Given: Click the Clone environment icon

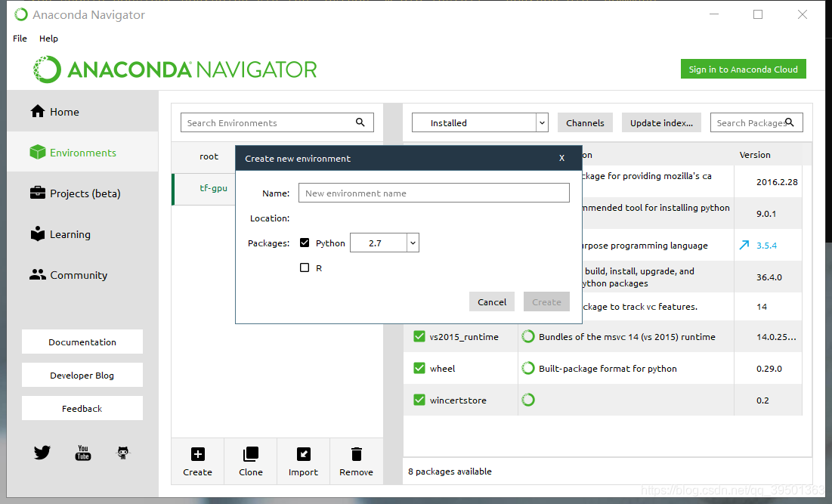Looking at the screenshot, I should coord(250,454).
